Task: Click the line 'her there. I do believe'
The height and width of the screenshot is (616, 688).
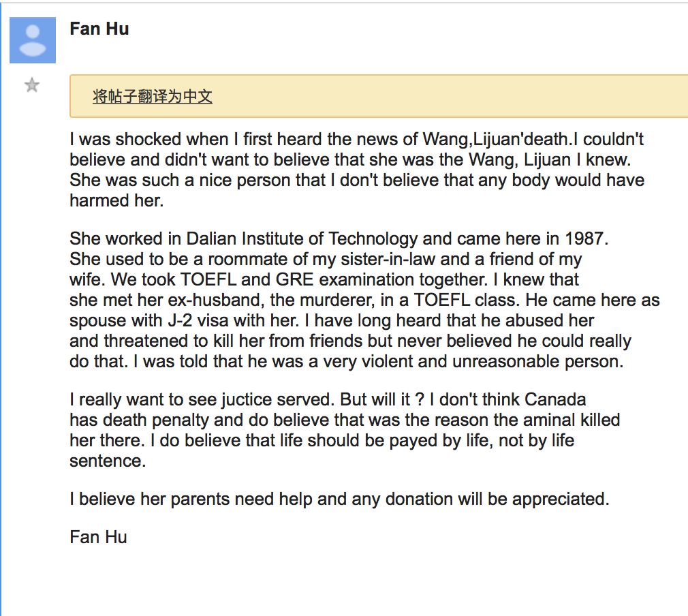Action: (322, 440)
